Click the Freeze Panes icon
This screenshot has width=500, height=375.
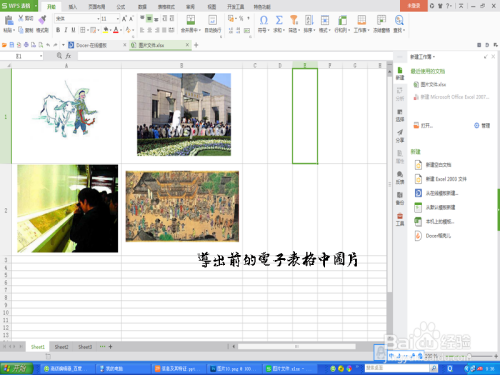[x=381, y=20]
